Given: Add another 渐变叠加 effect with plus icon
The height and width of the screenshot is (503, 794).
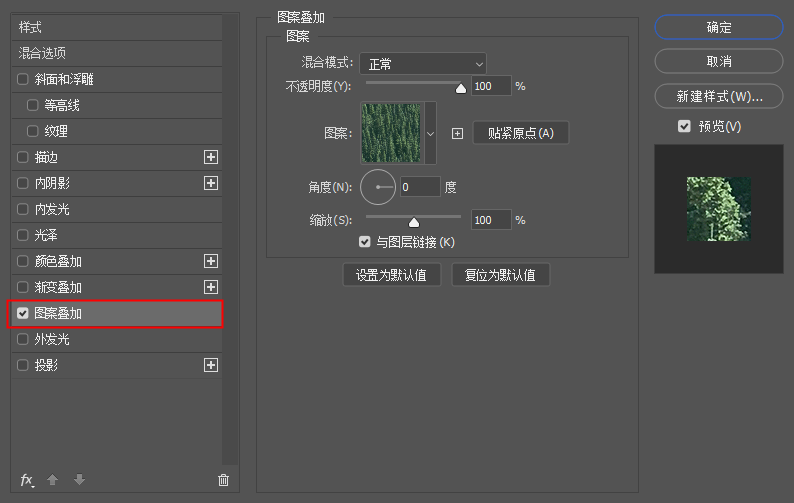Looking at the screenshot, I should click(211, 287).
